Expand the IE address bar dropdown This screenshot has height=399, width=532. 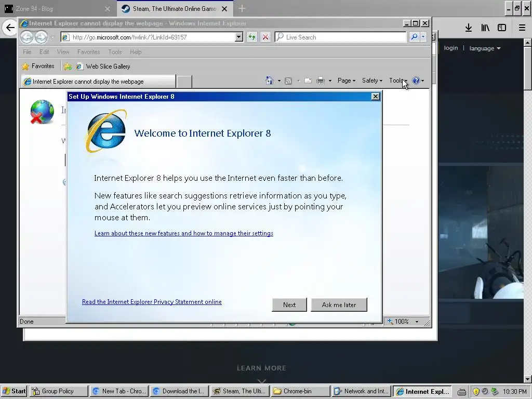coord(238,37)
